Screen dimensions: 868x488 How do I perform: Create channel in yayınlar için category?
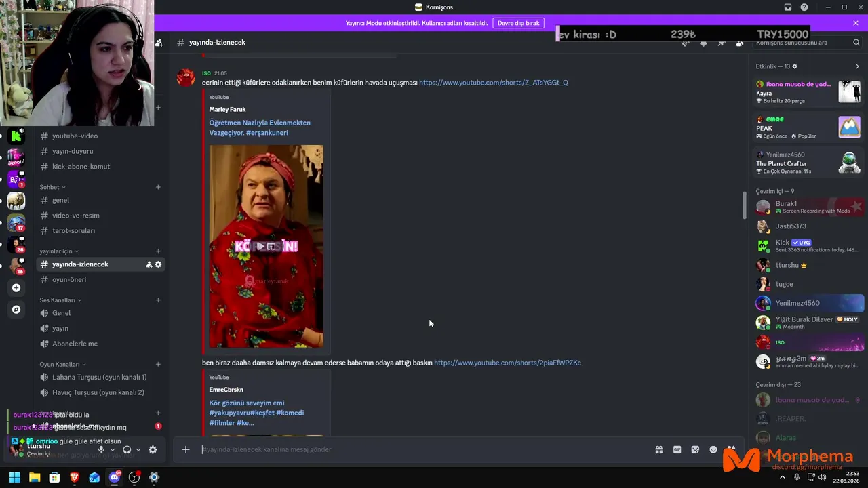tap(158, 251)
